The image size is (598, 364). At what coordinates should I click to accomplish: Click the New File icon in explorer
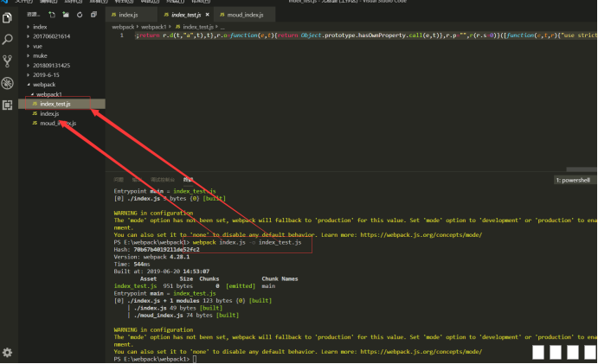click(52, 15)
